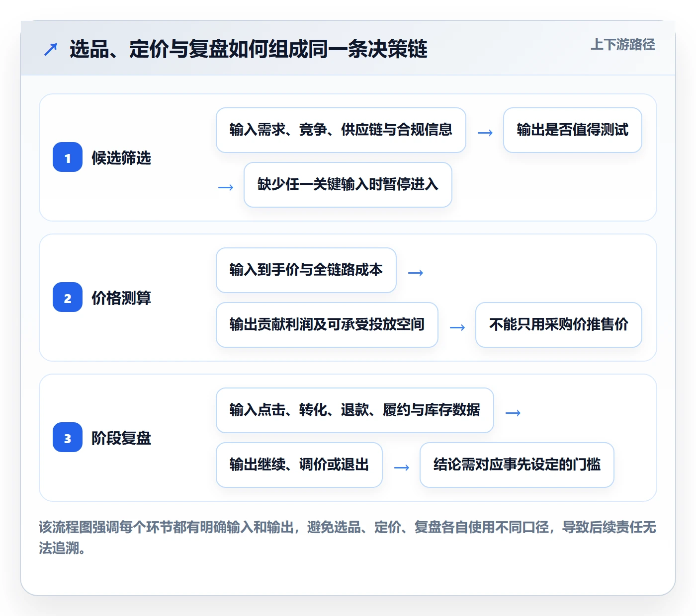Image resolution: width=696 pixels, height=616 pixels.
Task: Click the blue step badge numbered 2
Action: (x=68, y=297)
